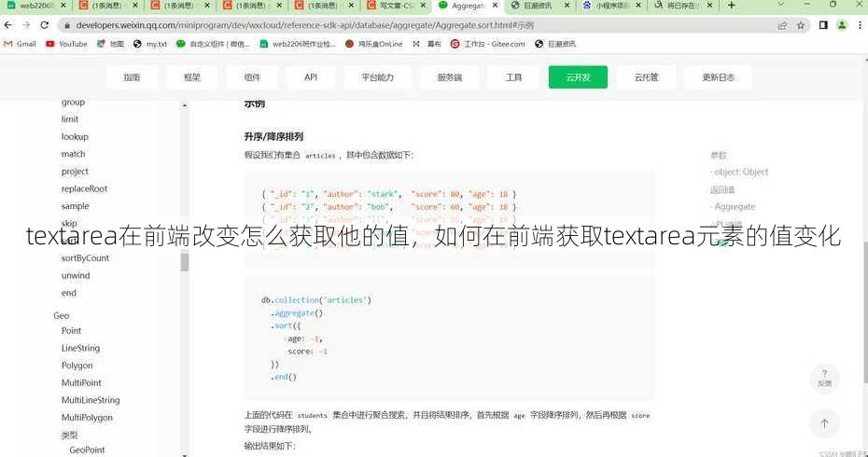Open the Gmail bookmark
This screenshot has width=868, height=457.
pyautogui.click(x=20, y=44)
